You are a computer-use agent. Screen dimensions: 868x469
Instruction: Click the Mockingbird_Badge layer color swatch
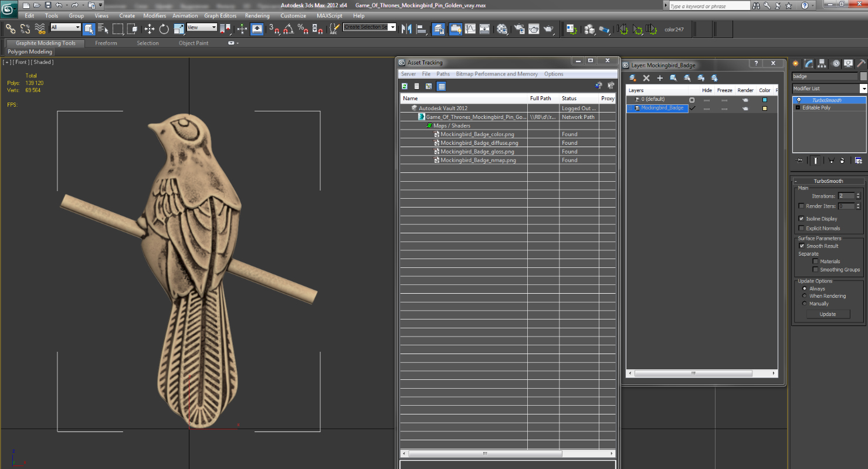click(765, 108)
